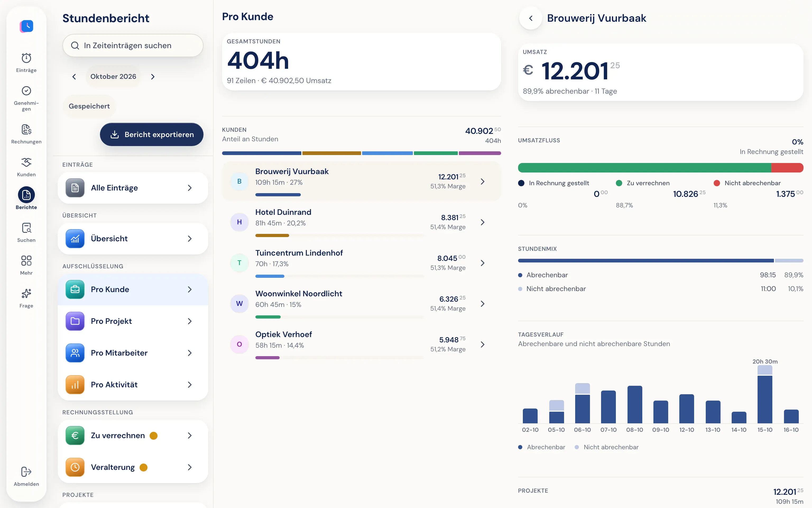Click the B avatar of Brouwerij Vuurbaak
Screen dimensions: 812x508
[x=239, y=182]
